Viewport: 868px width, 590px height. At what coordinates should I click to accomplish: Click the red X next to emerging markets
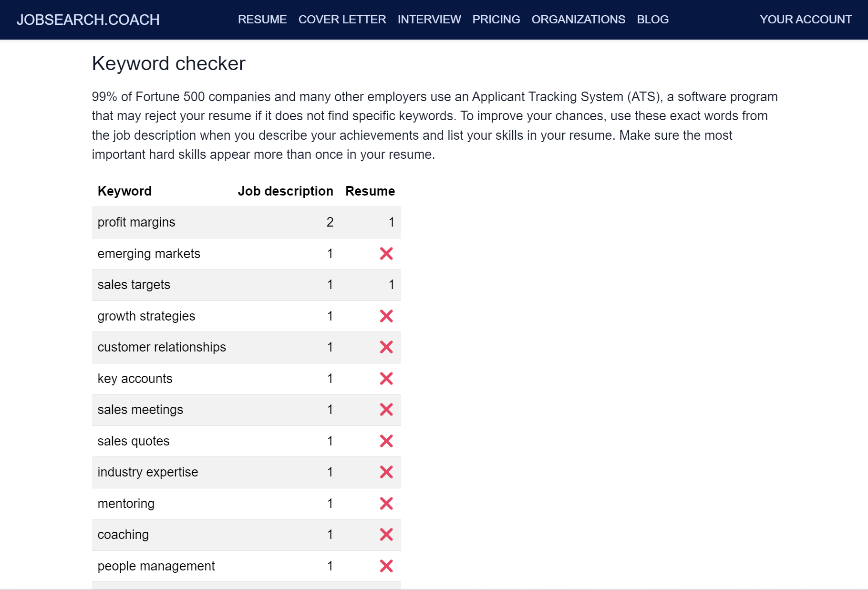[386, 253]
